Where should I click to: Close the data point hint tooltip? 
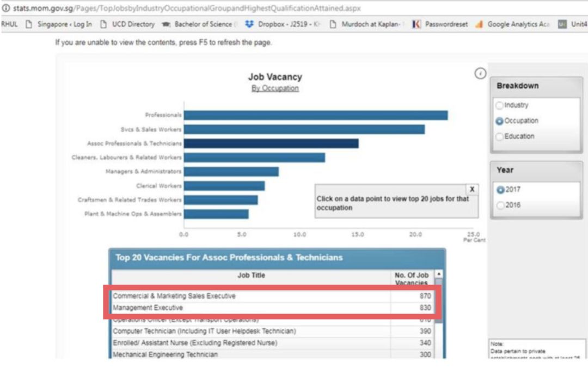coord(471,189)
